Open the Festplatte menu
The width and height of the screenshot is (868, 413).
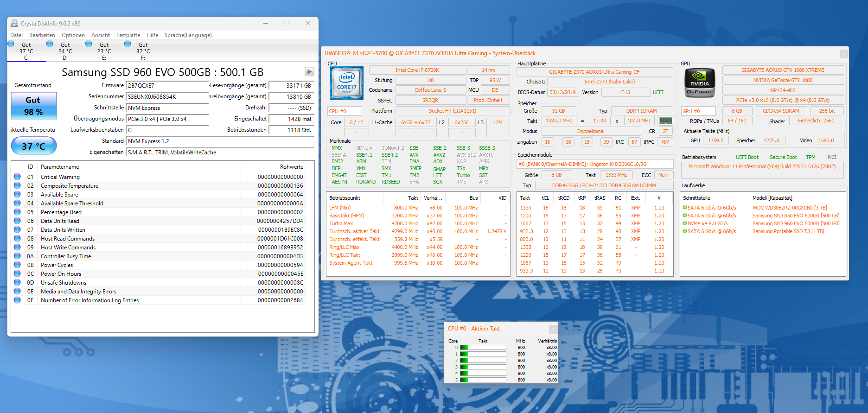pos(128,35)
